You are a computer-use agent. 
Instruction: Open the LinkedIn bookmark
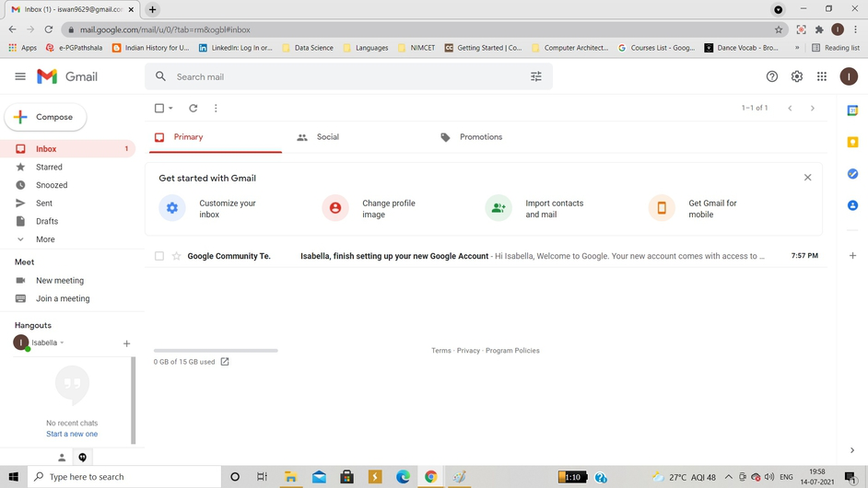pyautogui.click(x=236, y=48)
